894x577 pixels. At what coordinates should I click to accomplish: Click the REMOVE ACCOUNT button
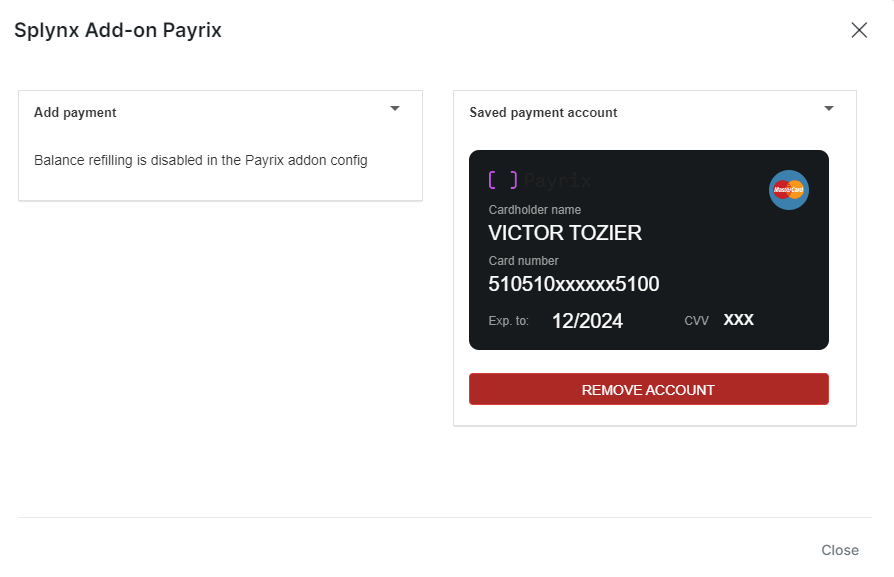648,390
